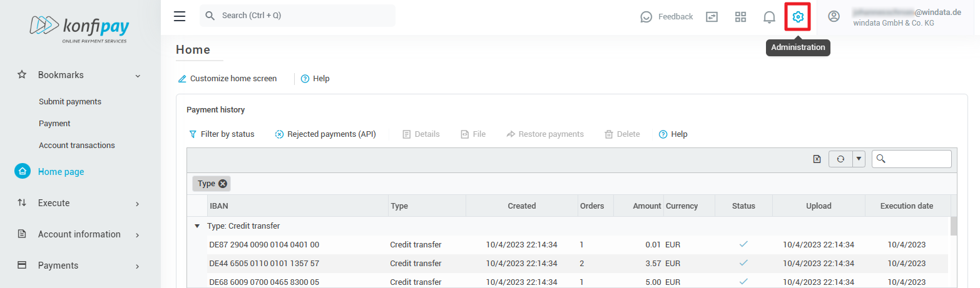Click the Submit payments bookmark link
980x288 pixels.
click(70, 101)
